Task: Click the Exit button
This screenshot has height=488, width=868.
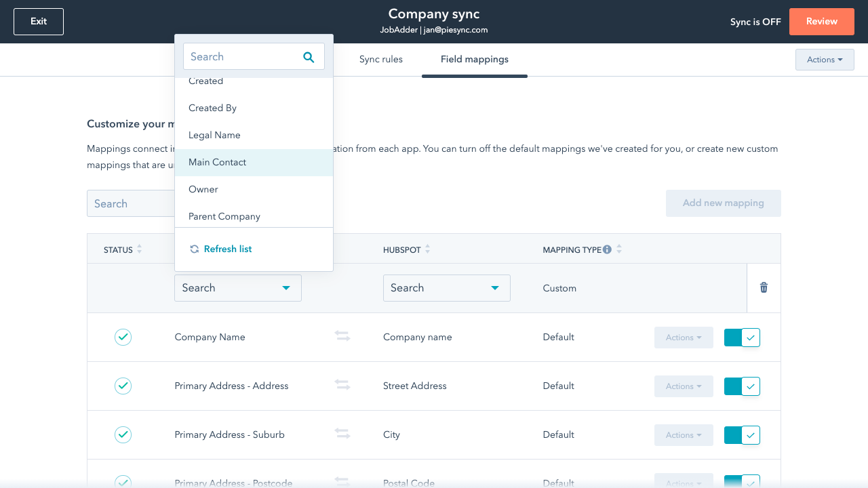Action: click(x=39, y=22)
